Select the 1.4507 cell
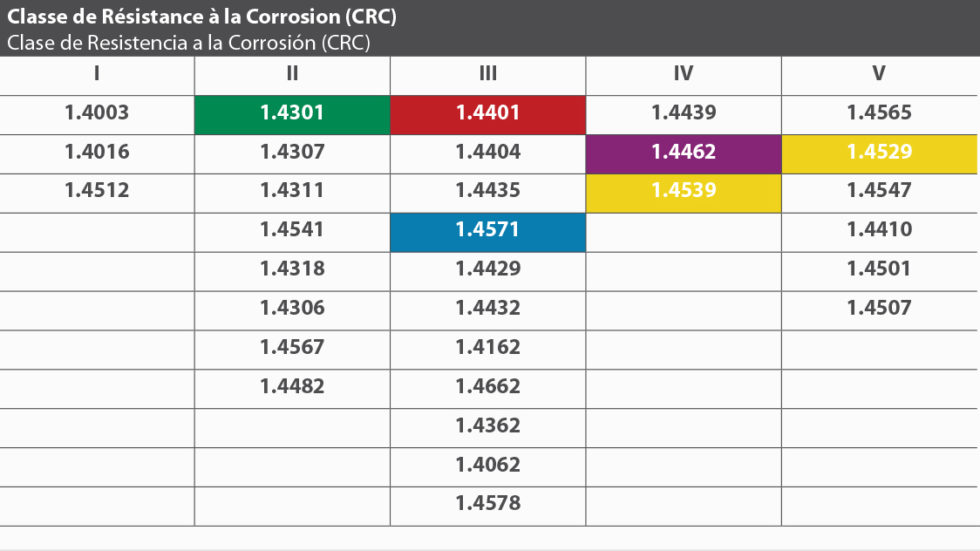 (x=879, y=309)
